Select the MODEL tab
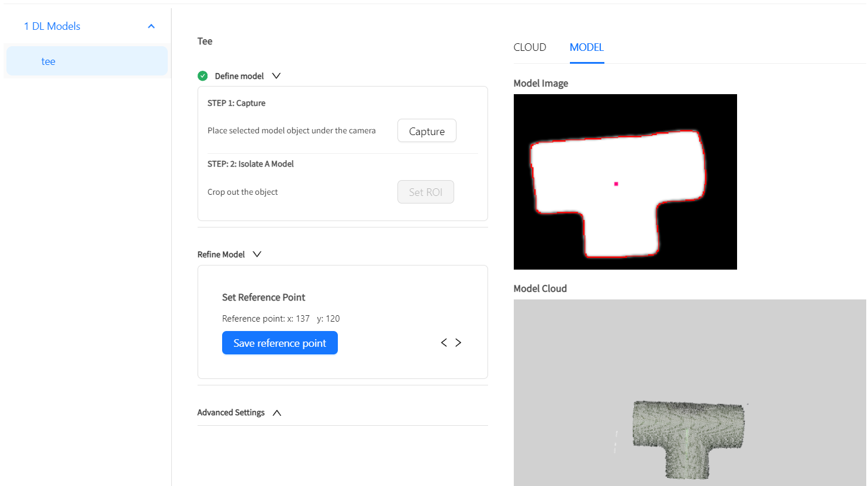This screenshot has width=868, height=486. (x=587, y=47)
